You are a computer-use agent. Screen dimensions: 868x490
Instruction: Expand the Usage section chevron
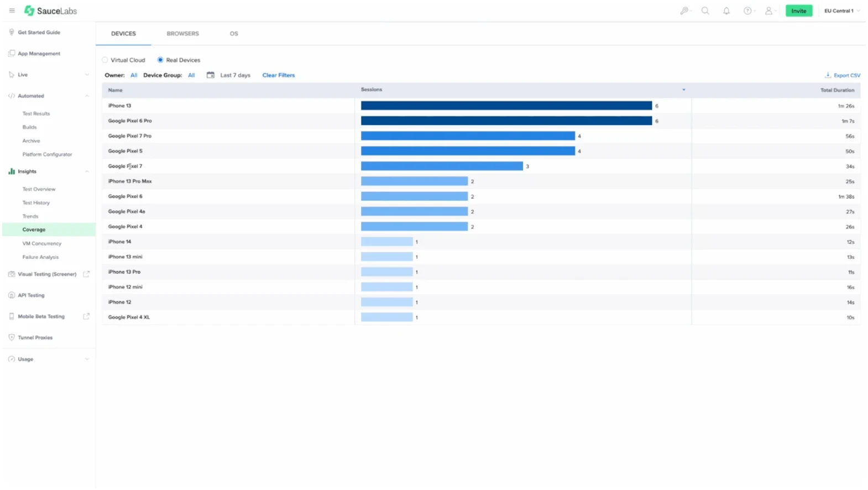coord(87,359)
